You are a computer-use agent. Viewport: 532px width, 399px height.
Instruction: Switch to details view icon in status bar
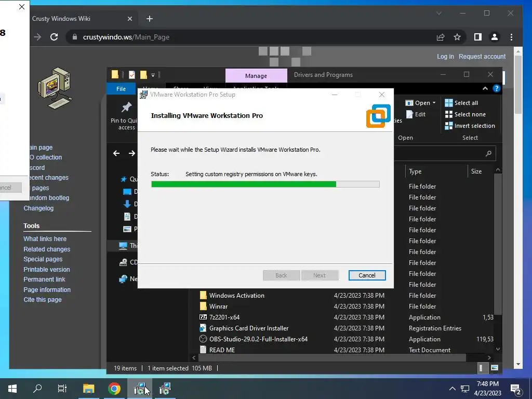coord(481,368)
